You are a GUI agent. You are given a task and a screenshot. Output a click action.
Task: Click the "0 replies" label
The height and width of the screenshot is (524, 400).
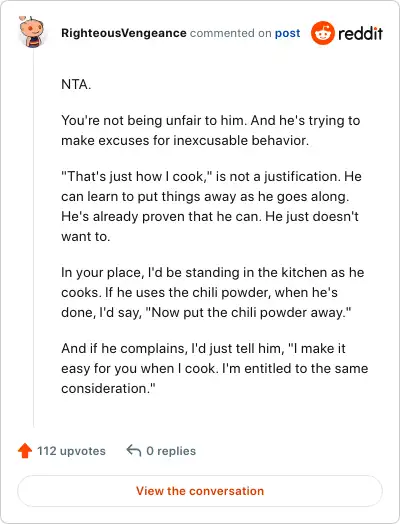[171, 451]
